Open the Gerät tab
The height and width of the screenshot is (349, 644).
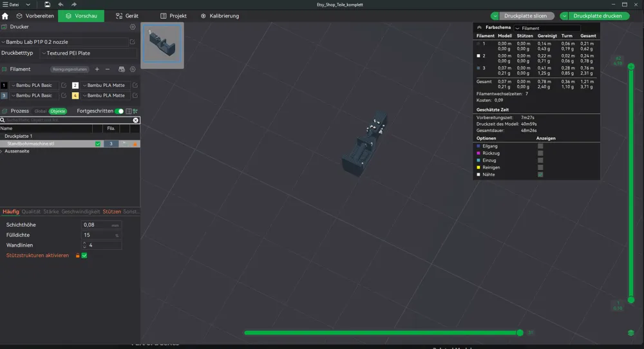[x=127, y=16]
